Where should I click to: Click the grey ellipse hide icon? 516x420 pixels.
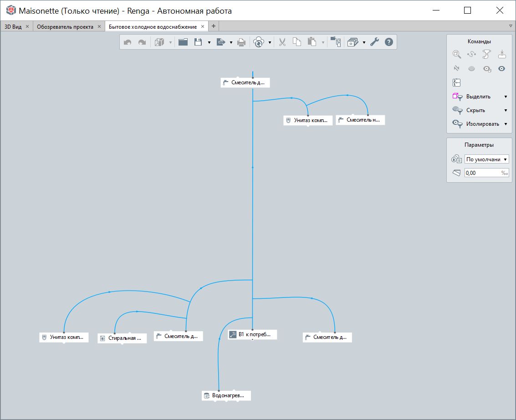(471, 68)
